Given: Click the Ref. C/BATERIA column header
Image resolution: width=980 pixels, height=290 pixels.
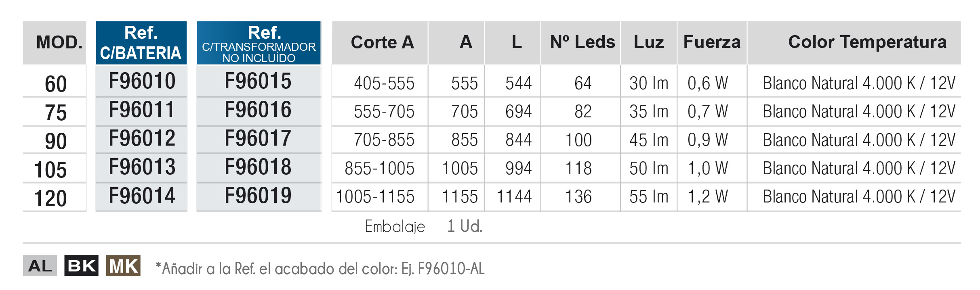Looking at the screenshot, I should click(141, 43).
